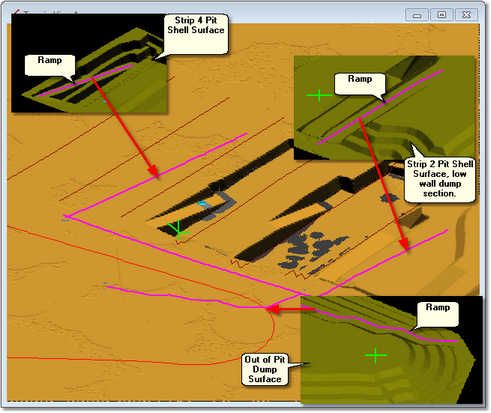Click the green crosshair in the top-right inset
Viewport: 491px width, 413px height.
click(x=319, y=95)
